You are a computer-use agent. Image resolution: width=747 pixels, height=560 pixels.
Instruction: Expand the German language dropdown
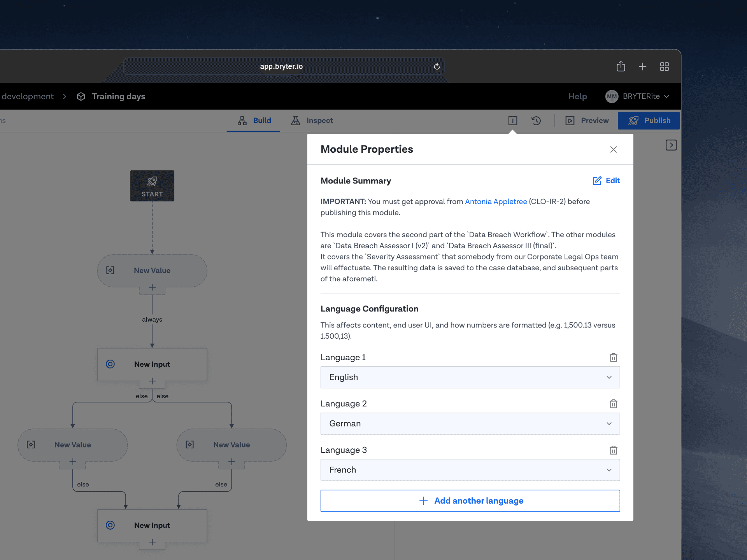pos(470,423)
